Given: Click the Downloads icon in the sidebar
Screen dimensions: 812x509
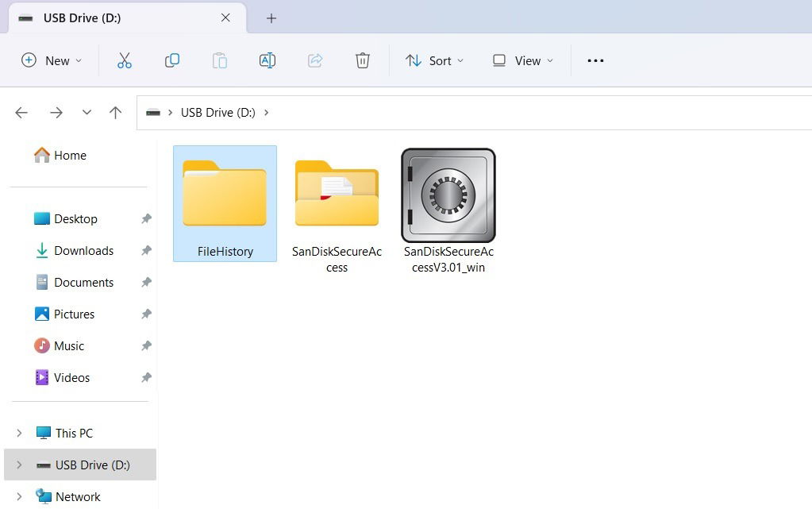Looking at the screenshot, I should (x=41, y=250).
